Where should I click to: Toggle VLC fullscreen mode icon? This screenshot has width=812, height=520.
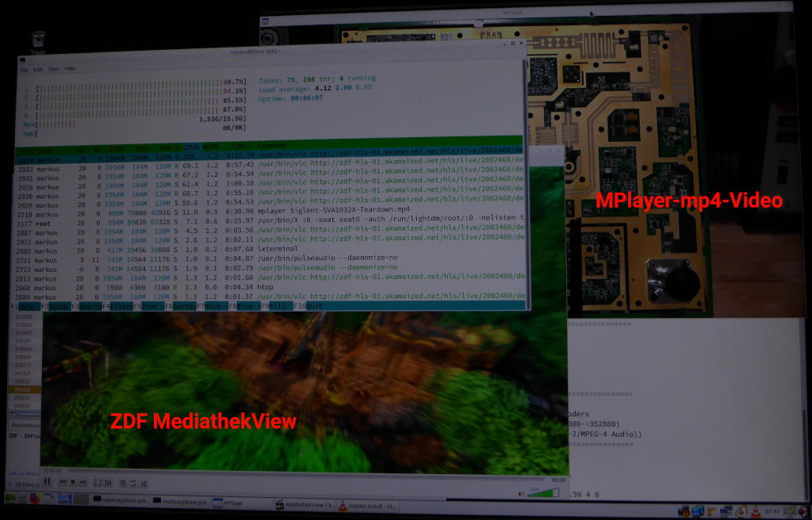pos(98,483)
